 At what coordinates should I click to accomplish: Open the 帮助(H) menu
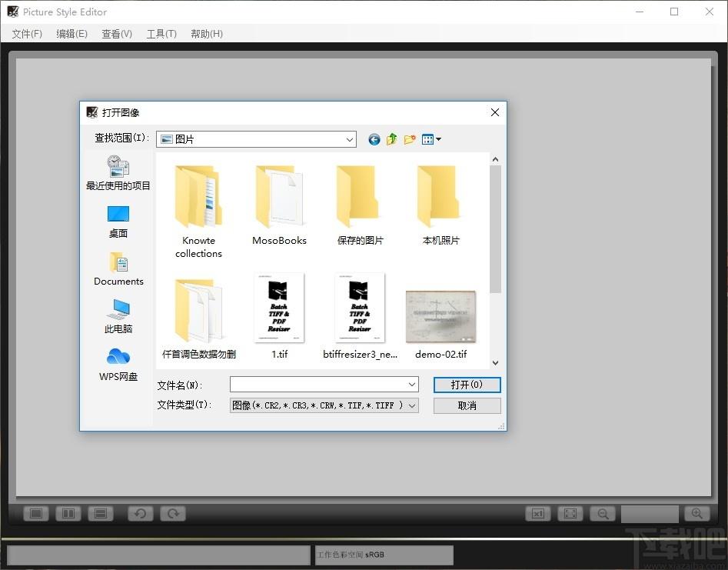point(207,34)
